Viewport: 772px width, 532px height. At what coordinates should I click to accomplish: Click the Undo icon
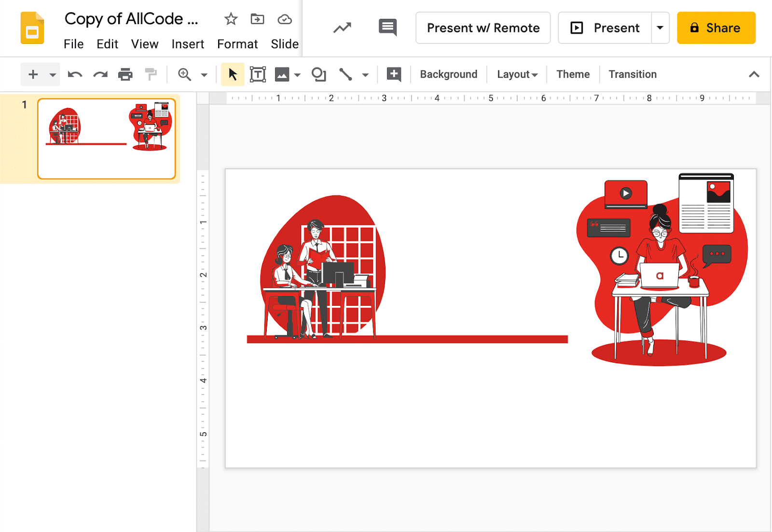coord(75,74)
